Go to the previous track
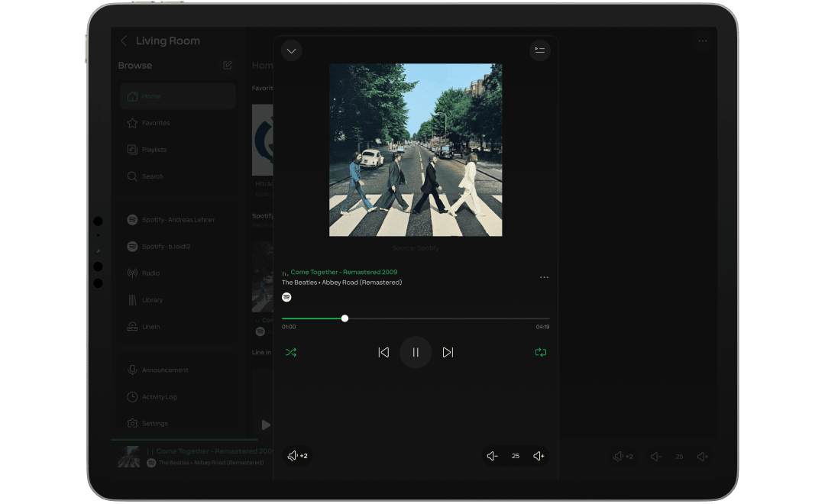Screen dimensions: 825x504 pos(383,353)
